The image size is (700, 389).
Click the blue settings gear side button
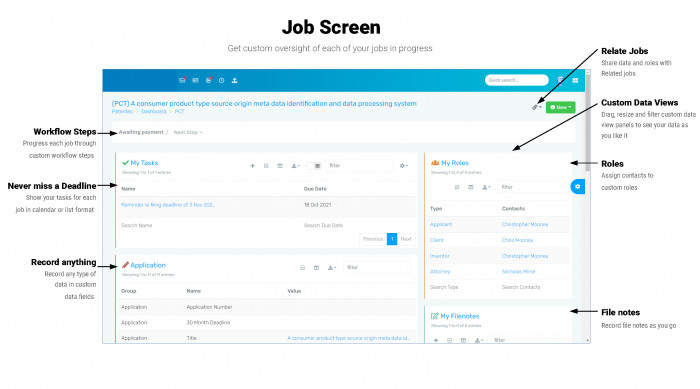578,187
